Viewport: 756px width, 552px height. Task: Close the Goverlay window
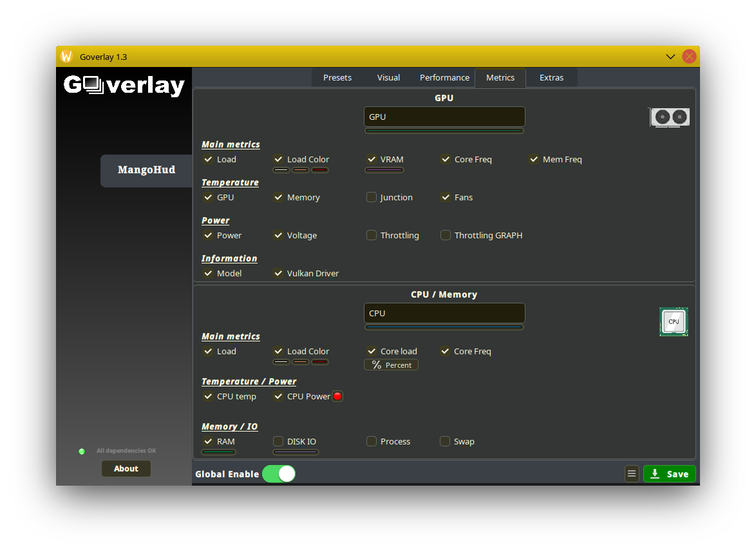[689, 57]
